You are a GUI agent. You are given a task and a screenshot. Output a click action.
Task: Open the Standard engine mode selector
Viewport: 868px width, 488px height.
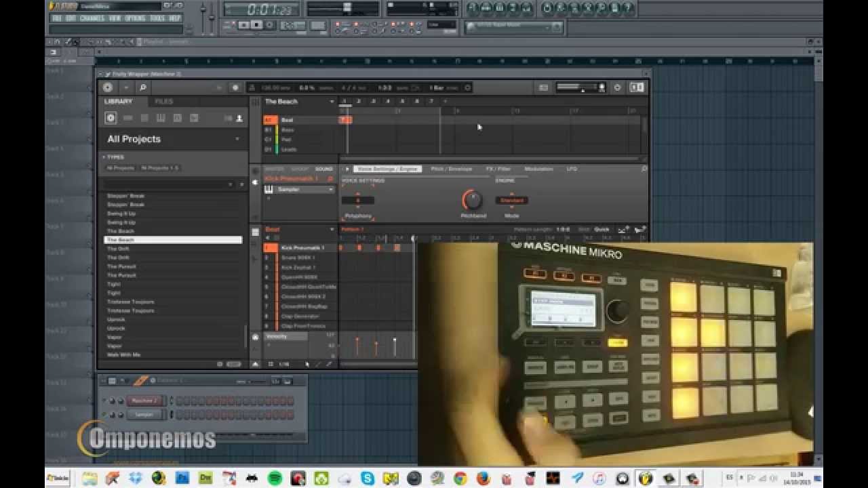tap(511, 201)
